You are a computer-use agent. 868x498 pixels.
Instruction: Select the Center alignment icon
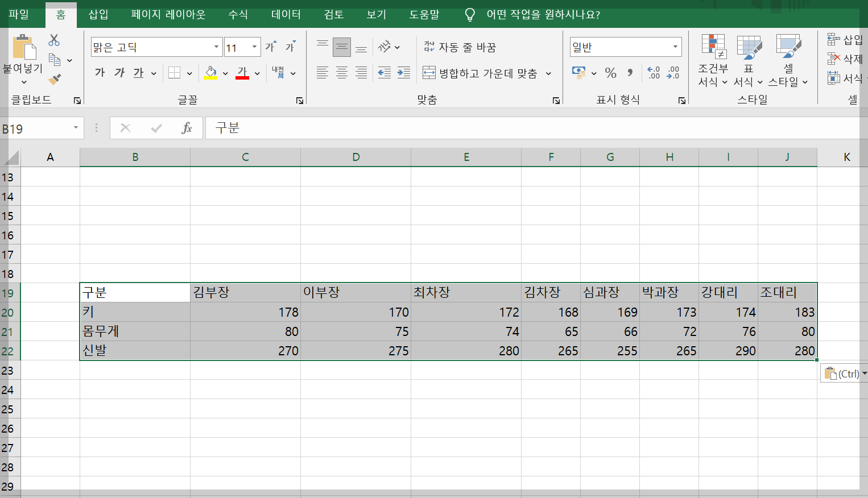click(342, 73)
